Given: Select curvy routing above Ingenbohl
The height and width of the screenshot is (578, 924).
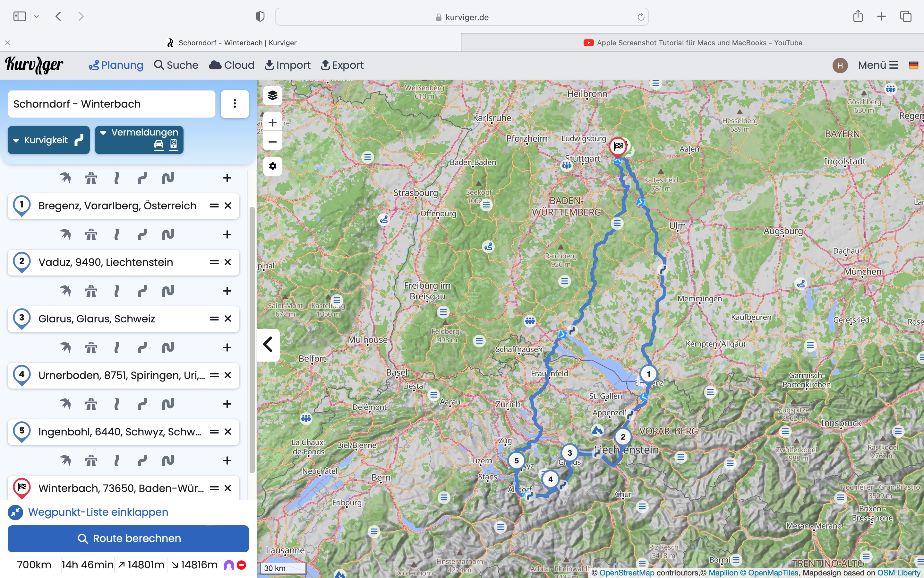Looking at the screenshot, I should pyautogui.click(x=142, y=404).
